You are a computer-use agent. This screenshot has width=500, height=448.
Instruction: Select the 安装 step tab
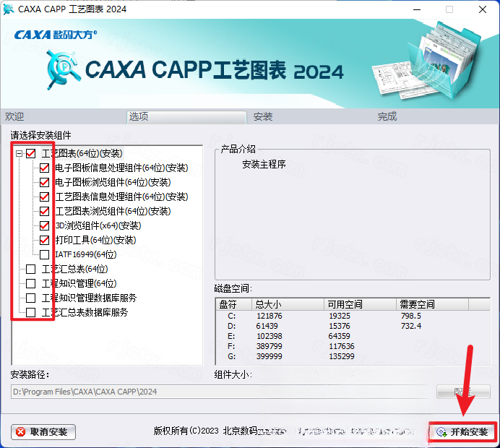pos(263,116)
